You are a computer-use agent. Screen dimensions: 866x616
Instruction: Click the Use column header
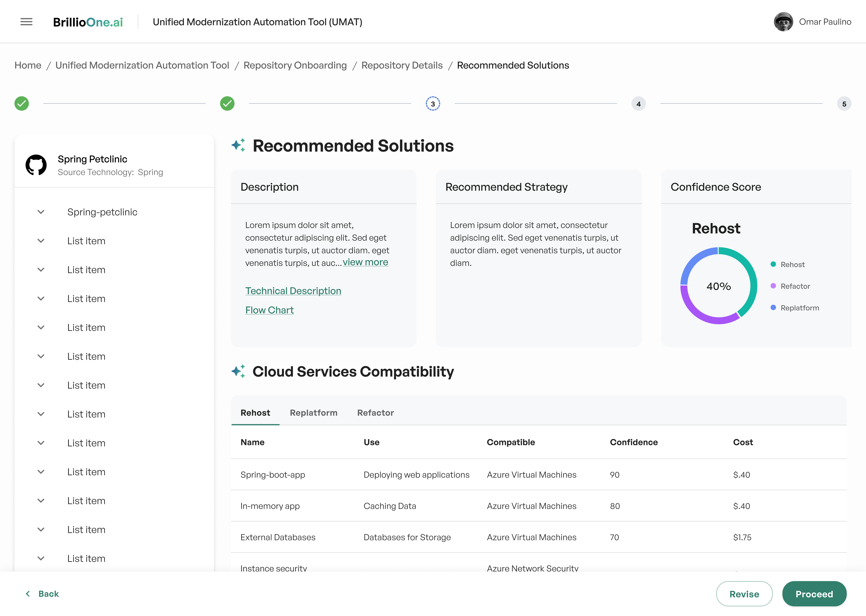click(372, 442)
